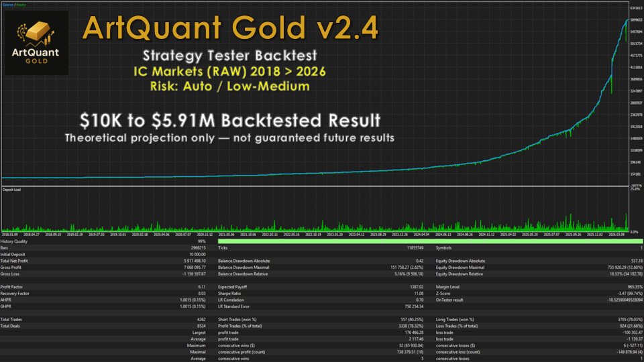The height and width of the screenshot is (362, 644).
Task: Click Equity Drawdown Maximal value '735 920.29 (12.60%)'
Action: (x=625, y=267)
